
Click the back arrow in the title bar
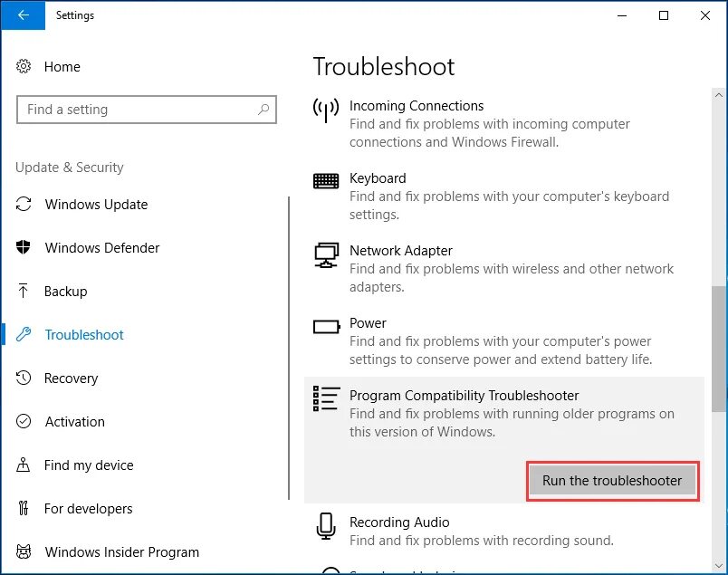(23, 15)
